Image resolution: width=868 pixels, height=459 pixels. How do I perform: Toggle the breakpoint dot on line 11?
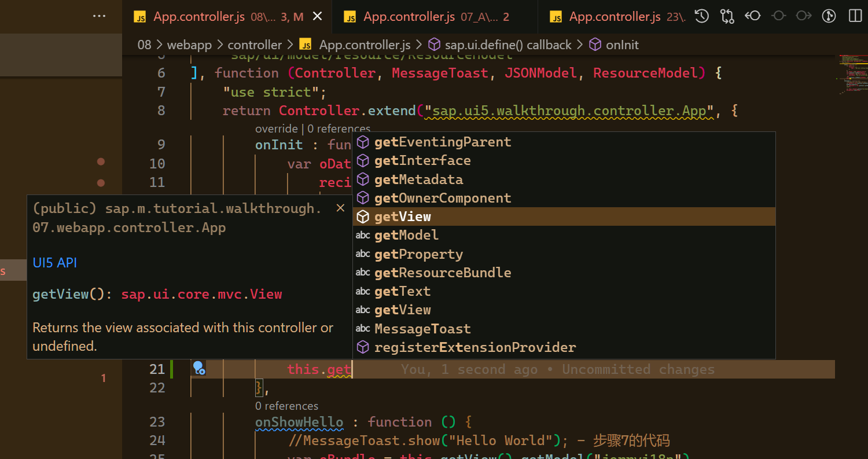101,182
